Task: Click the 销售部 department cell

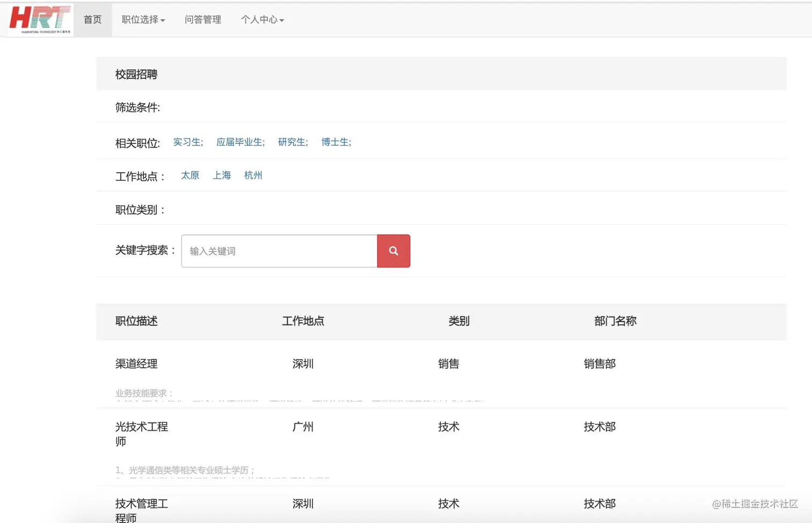Action: [x=600, y=364]
